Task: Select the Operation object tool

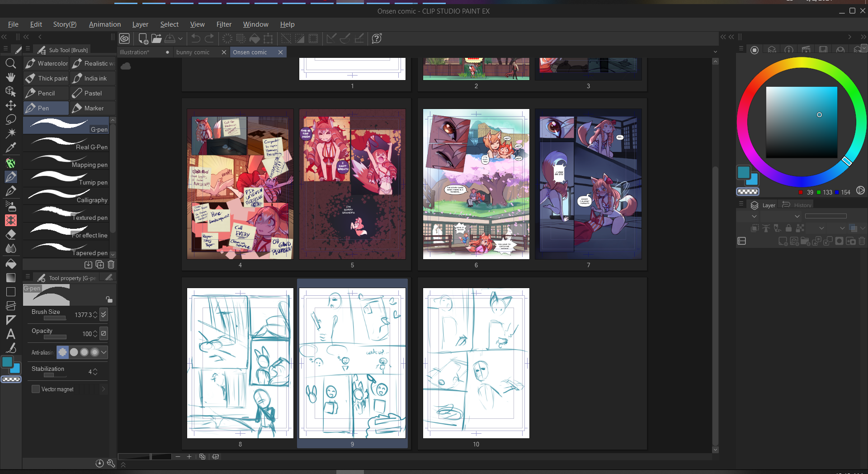Action: (11, 91)
